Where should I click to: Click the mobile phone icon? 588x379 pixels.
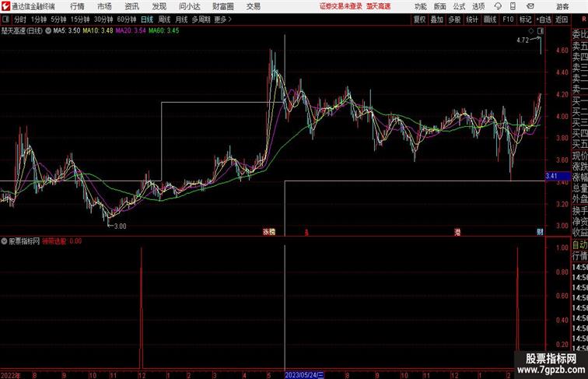tap(513, 6)
